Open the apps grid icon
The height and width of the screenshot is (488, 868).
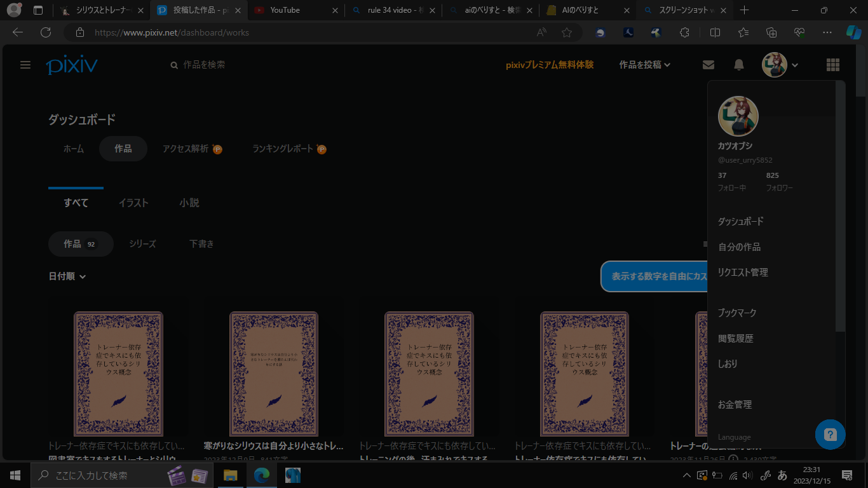pyautogui.click(x=832, y=65)
